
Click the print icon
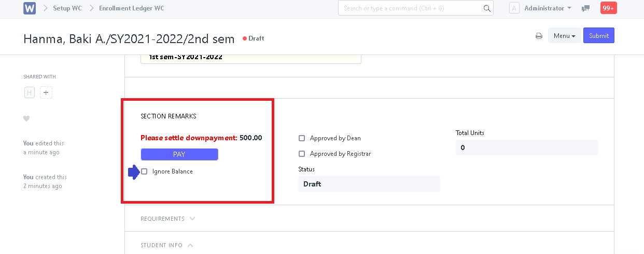[539, 36]
